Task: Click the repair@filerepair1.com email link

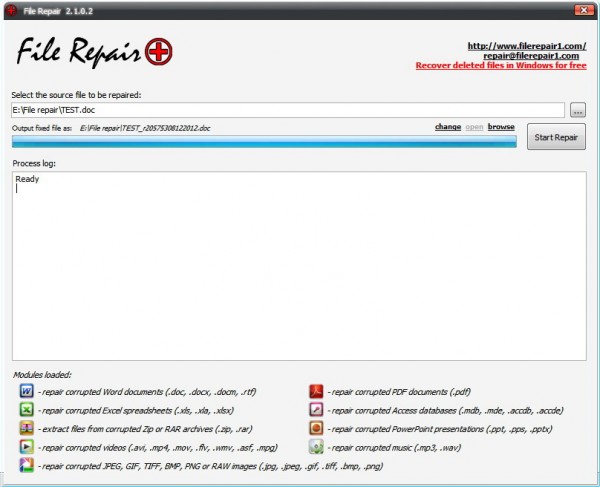Action: 531,56
